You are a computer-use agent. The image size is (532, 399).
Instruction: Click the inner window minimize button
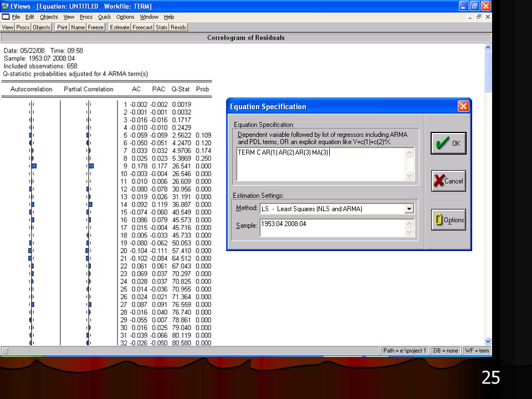pyautogui.click(x=470, y=17)
